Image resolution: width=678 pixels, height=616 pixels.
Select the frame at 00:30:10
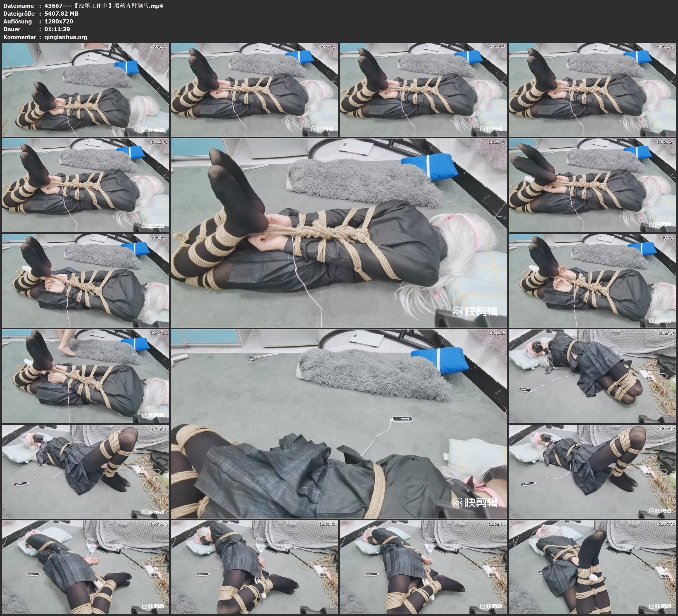pos(85,280)
